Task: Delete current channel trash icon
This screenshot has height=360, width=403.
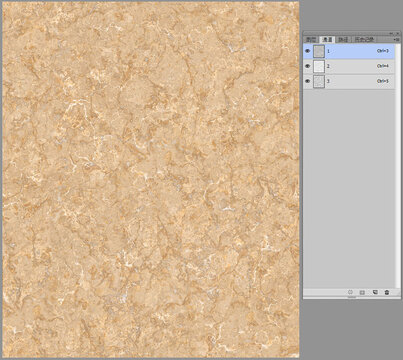Action: (387, 292)
